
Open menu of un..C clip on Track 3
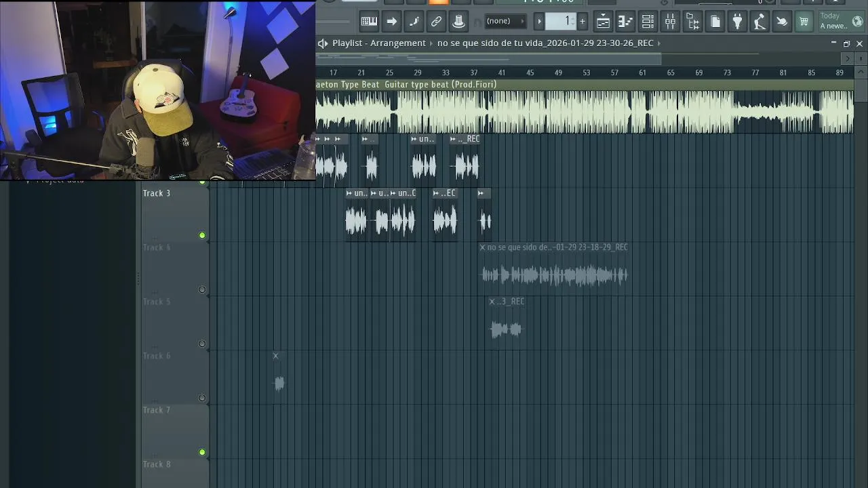point(393,193)
